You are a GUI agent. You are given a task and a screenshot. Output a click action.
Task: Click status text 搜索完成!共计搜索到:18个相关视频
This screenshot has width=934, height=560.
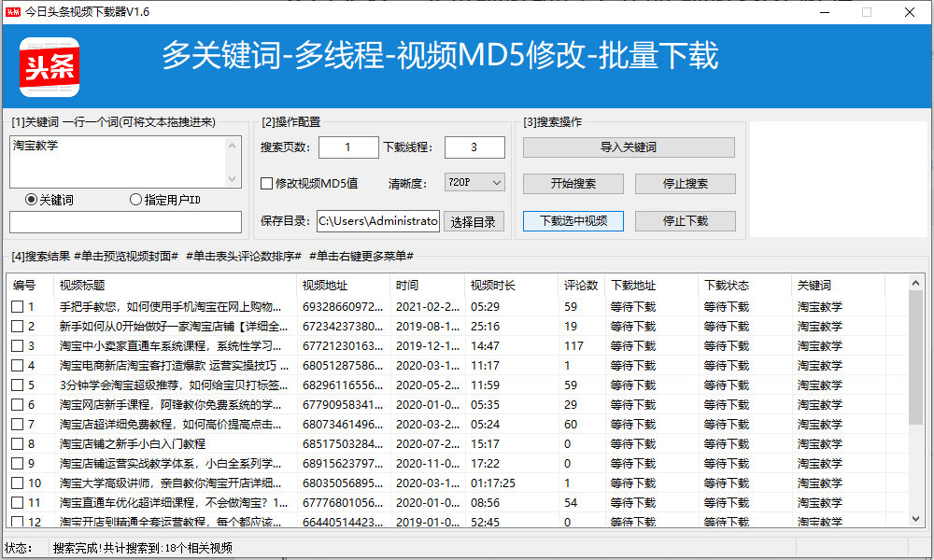pyautogui.click(x=142, y=548)
